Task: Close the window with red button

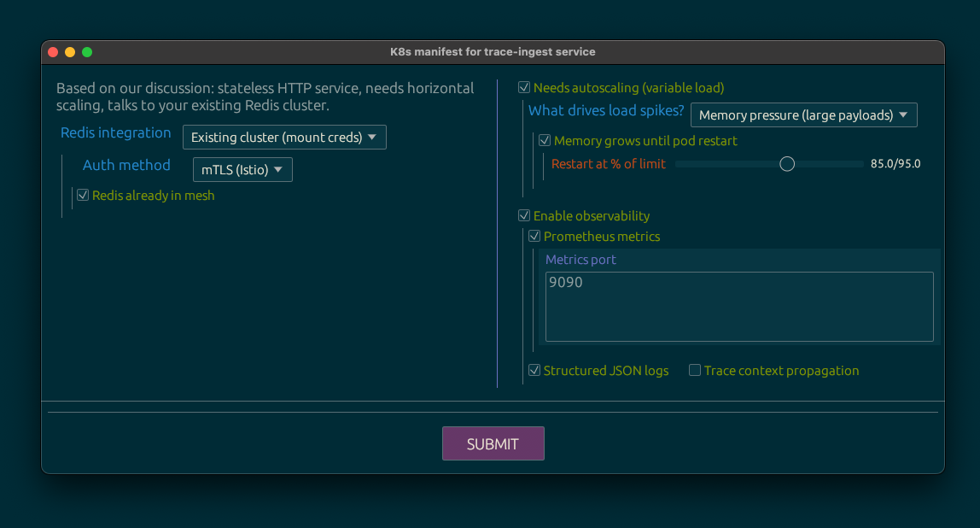Action: [53, 52]
